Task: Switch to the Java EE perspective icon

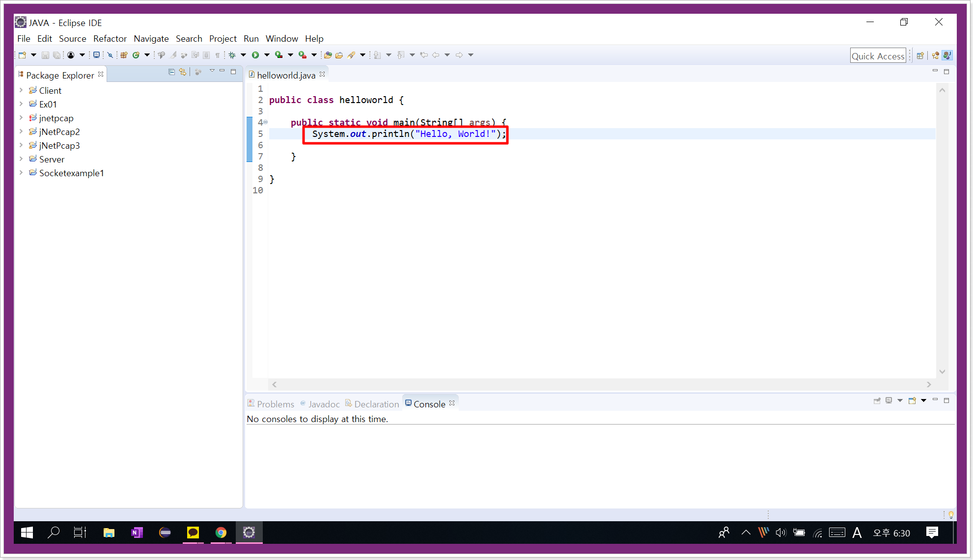Action: (936, 55)
